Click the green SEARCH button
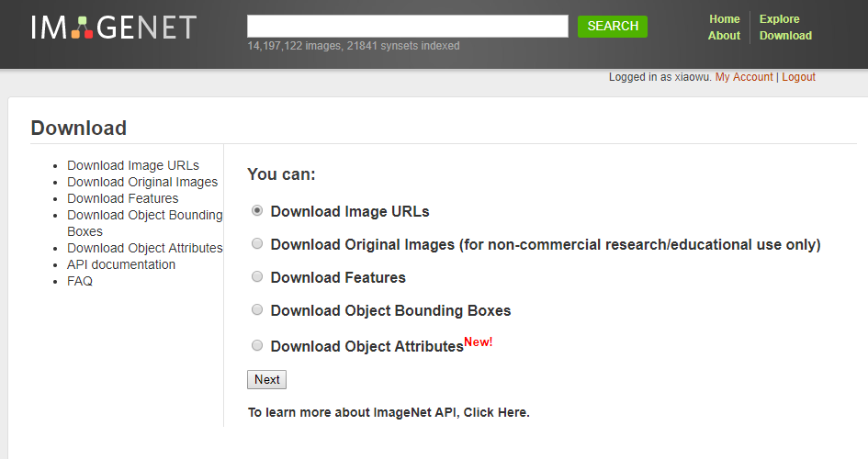Image resolution: width=868 pixels, height=459 pixels. [x=613, y=27]
